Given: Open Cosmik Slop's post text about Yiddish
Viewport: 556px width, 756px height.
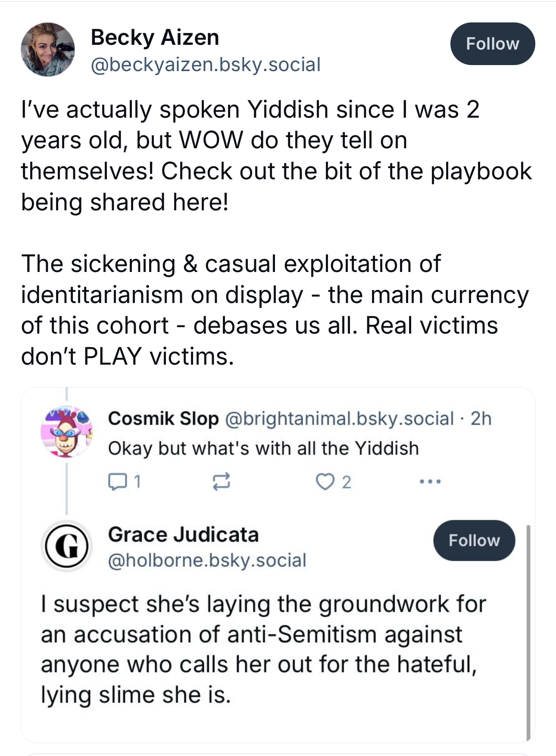Looking at the screenshot, I should 263,449.
